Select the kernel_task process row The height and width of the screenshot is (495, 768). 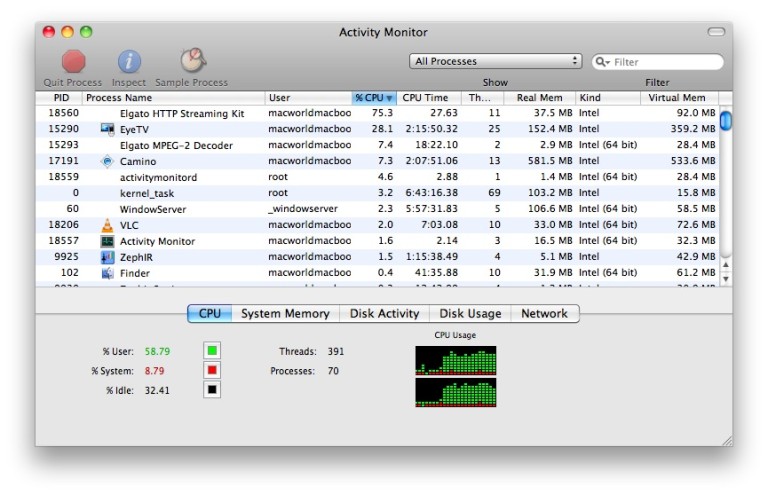click(377, 193)
